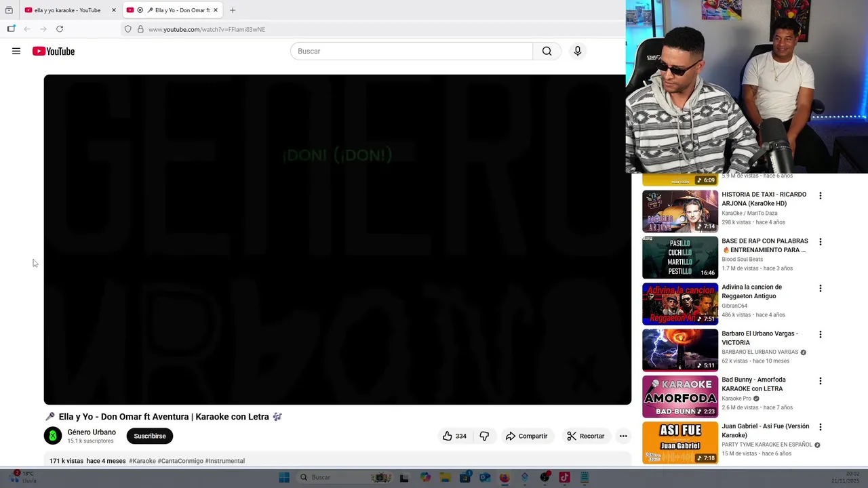This screenshot has height=488, width=868.
Task: Open TikTok app in taskbar
Action: click(x=564, y=477)
